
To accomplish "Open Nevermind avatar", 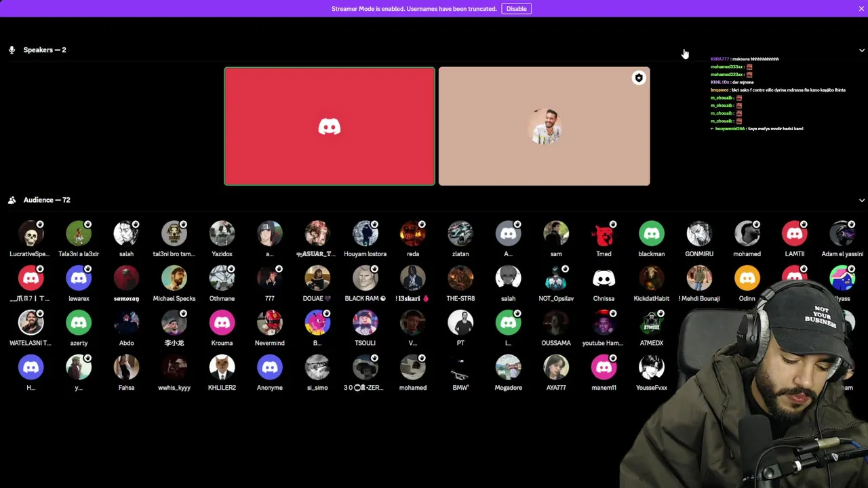I will click(x=270, y=323).
